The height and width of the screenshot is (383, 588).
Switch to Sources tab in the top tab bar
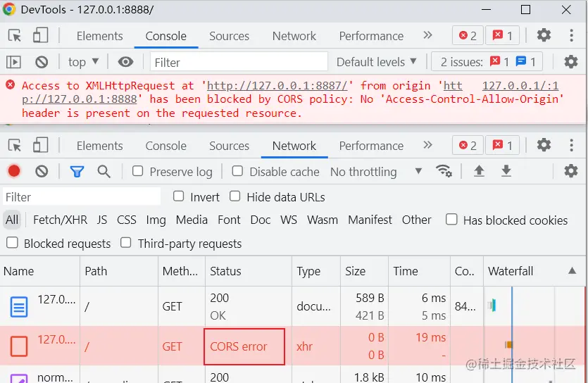229,36
